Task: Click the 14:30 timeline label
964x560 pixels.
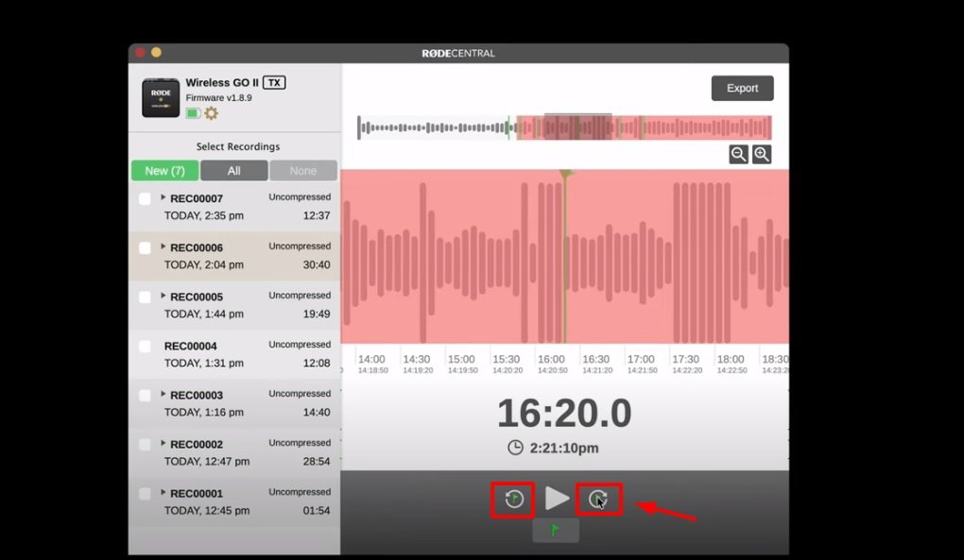Action: 416,359
